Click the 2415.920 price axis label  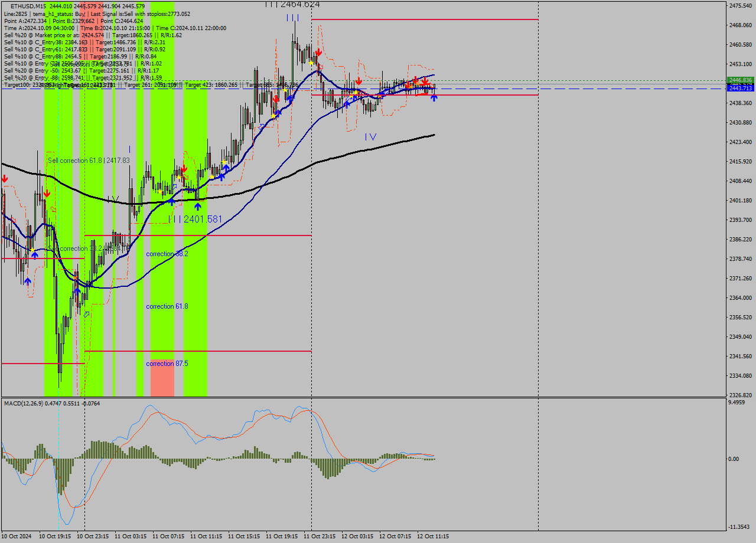(x=741, y=161)
